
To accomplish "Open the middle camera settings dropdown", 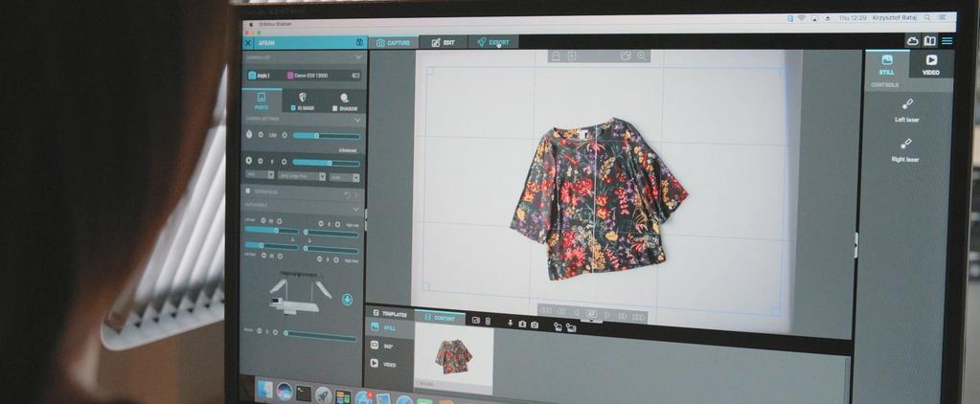I will [302, 177].
